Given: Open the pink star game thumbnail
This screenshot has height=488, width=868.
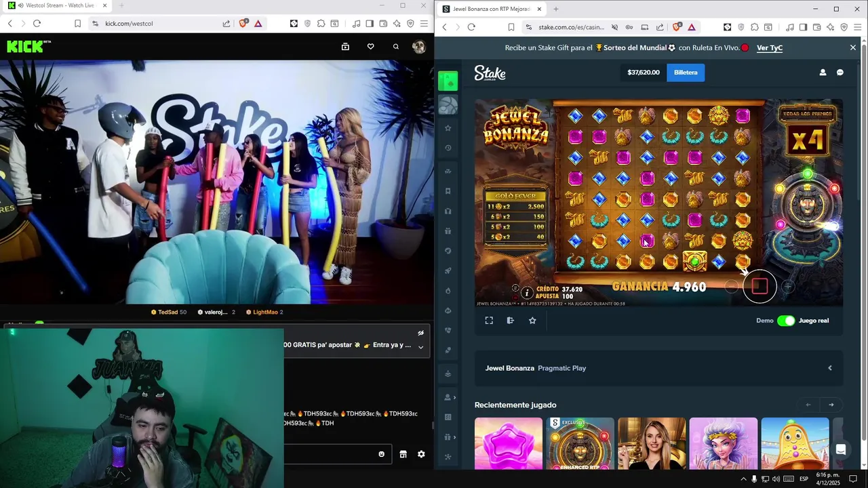Looking at the screenshot, I should (509, 443).
